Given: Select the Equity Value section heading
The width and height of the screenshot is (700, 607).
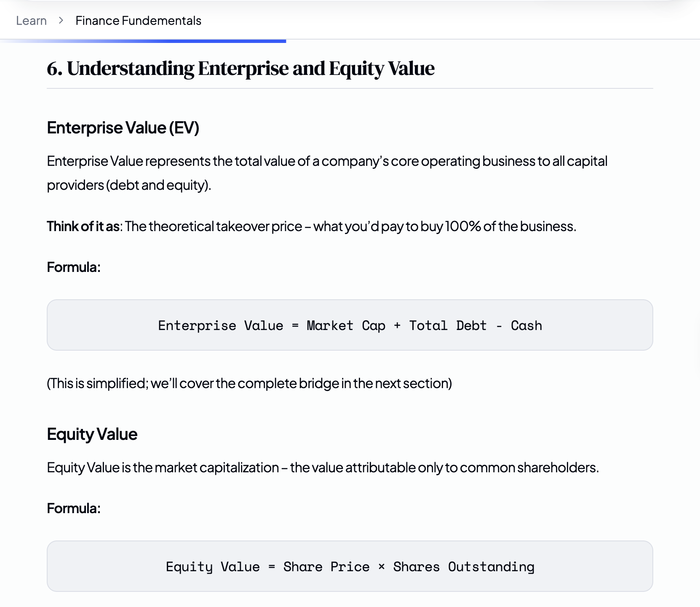Looking at the screenshot, I should click(92, 434).
